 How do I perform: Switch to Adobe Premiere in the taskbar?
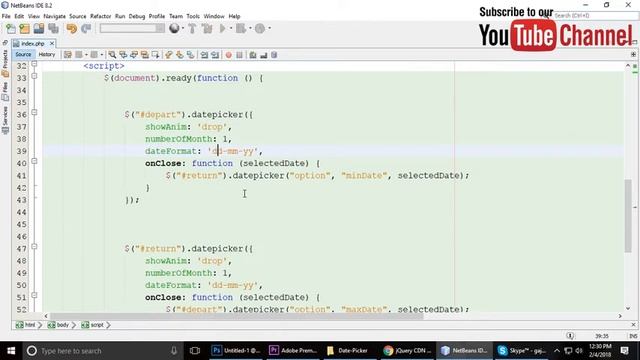(293, 351)
